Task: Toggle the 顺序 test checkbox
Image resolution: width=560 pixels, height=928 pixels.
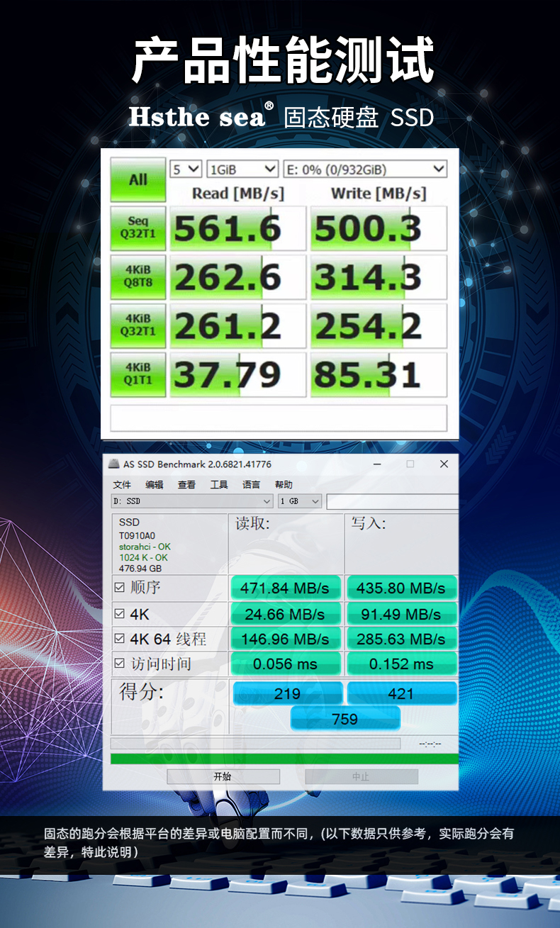Action: tap(119, 587)
